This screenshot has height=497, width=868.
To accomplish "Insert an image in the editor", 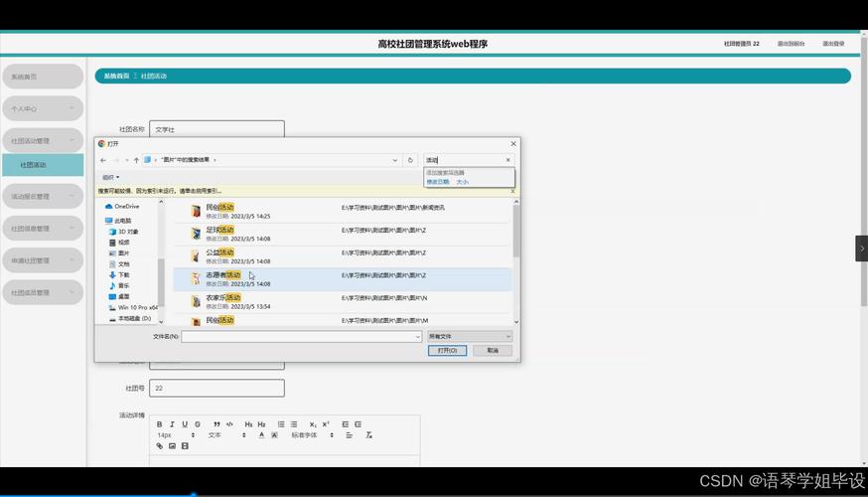I will [x=172, y=446].
